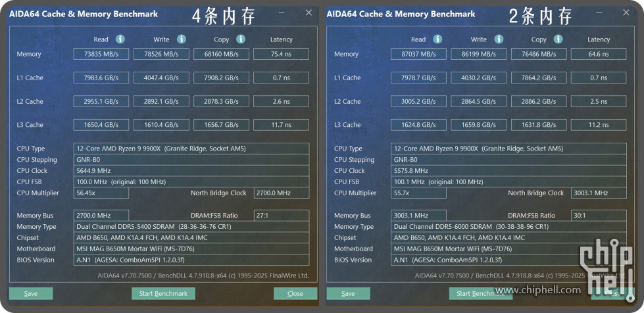Click BIOS Version field in left window
The width and height of the screenshot is (644, 313).
click(191, 260)
